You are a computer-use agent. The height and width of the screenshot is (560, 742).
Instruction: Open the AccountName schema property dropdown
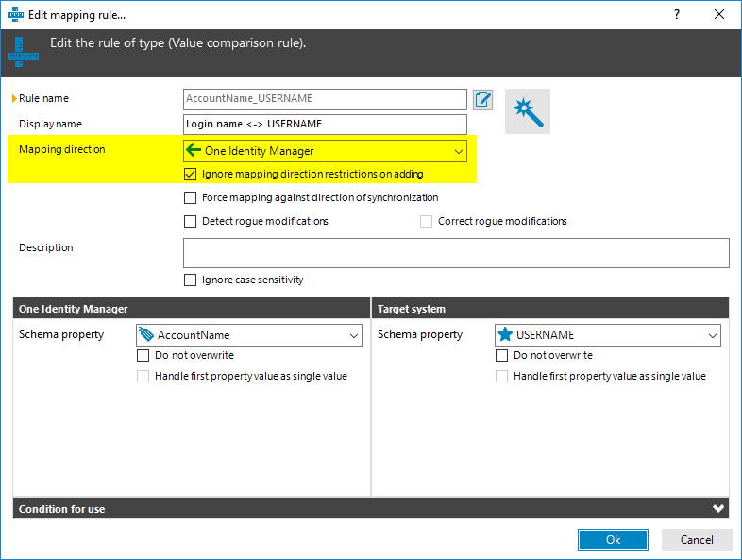(x=249, y=335)
